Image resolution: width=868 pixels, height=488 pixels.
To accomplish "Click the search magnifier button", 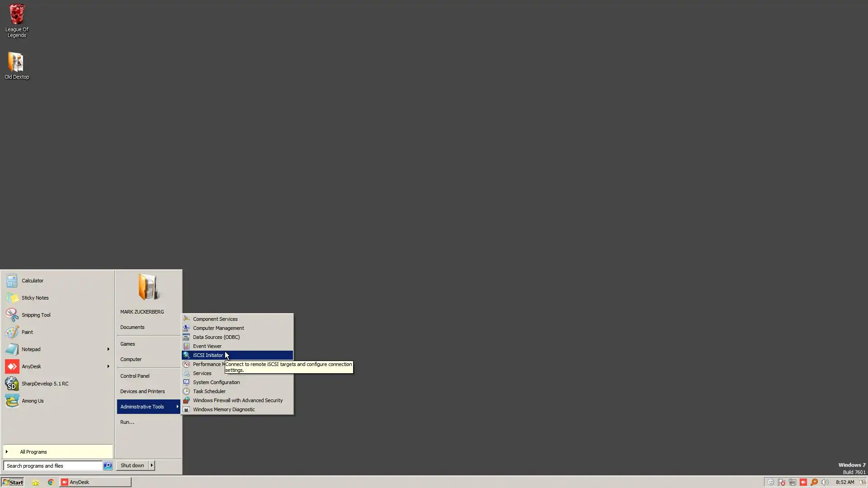I will point(108,466).
